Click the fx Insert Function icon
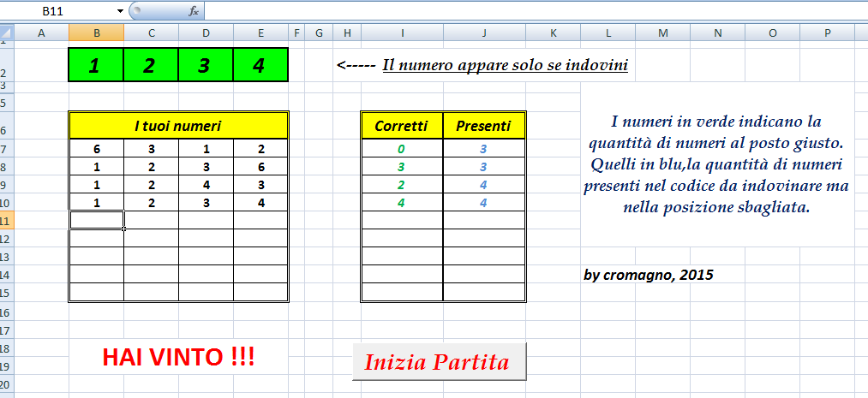868x398 pixels. (x=194, y=11)
